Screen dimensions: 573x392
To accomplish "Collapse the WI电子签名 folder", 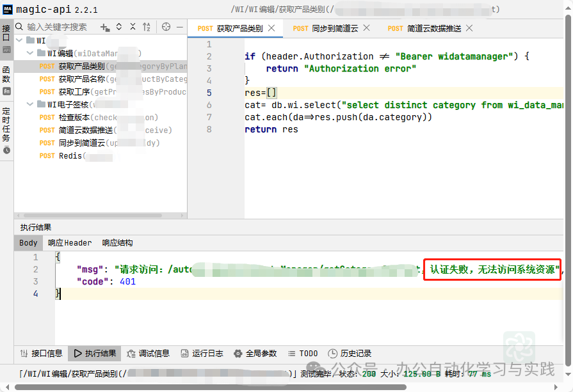I will coord(30,104).
